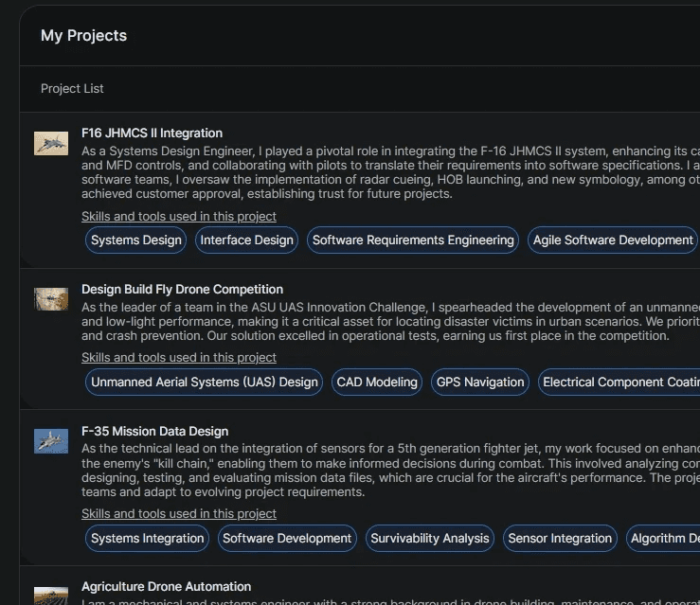Image resolution: width=700 pixels, height=605 pixels.
Task: Click the F16 project description paragraph
Action: 390,172
